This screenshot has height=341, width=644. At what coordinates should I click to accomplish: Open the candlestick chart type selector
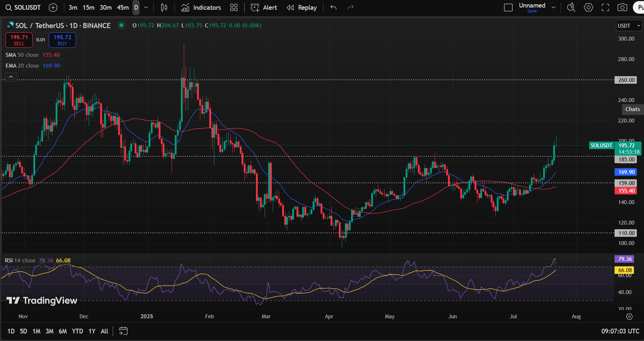coord(164,7)
